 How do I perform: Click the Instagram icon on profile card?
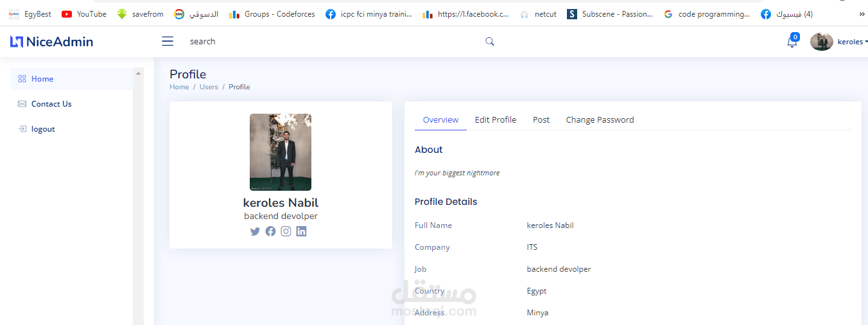[x=286, y=231]
